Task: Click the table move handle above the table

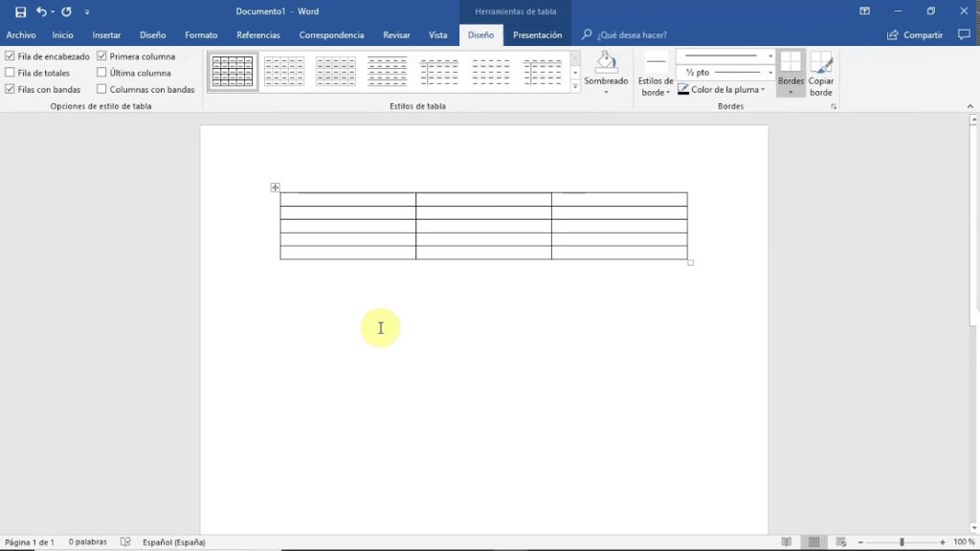Action: pyautogui.click(x=276, y=187)
